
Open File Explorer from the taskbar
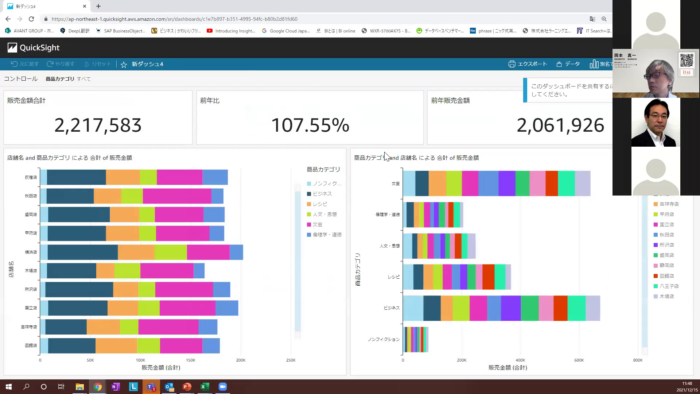pos(79,387)
